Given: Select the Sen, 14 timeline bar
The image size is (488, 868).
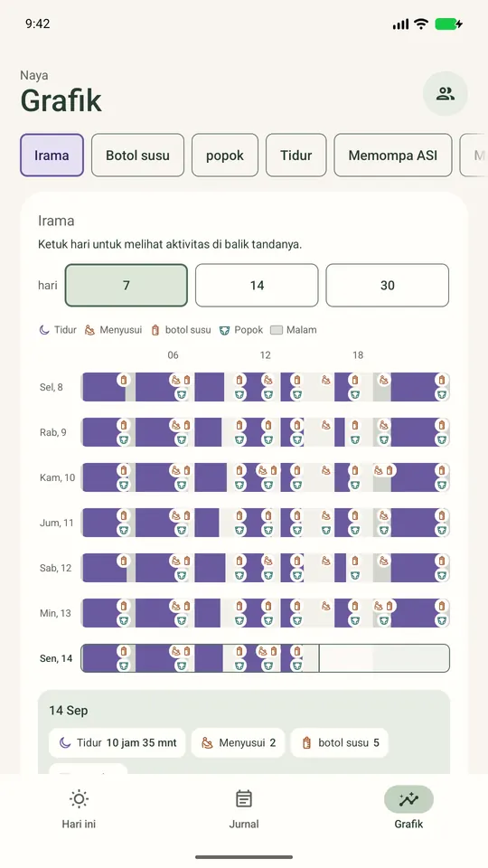Looking at the screenshot, I should tap(265, 658).
